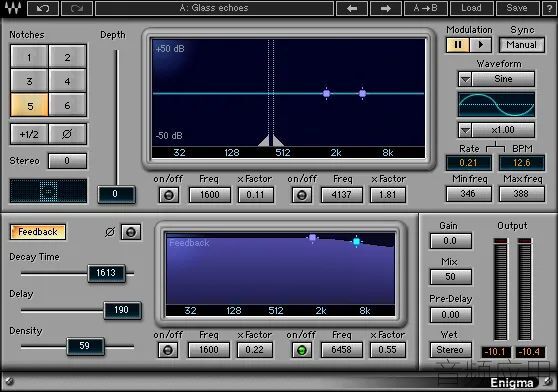Click the redo arrow button
Viewport: 558px width, 392px height.
pyautogui.click(x=77, y=8)
